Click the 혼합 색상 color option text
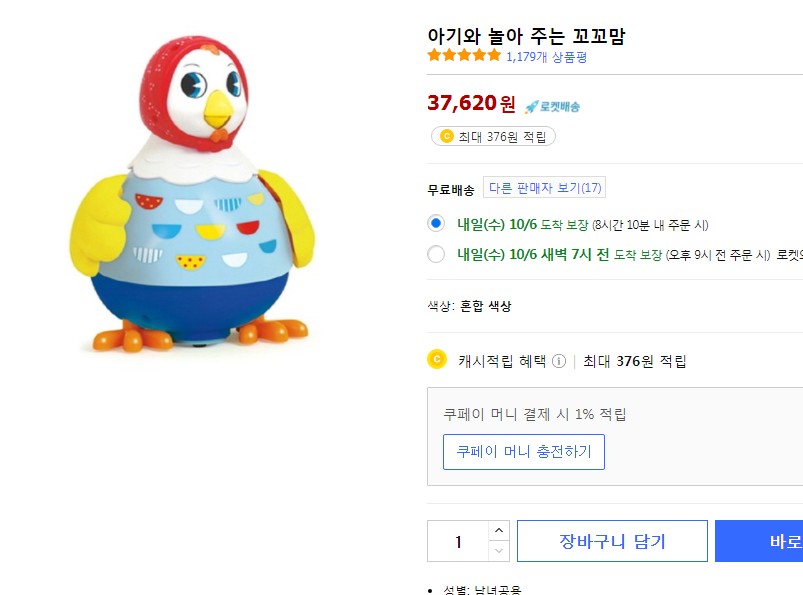 (485, 306)
